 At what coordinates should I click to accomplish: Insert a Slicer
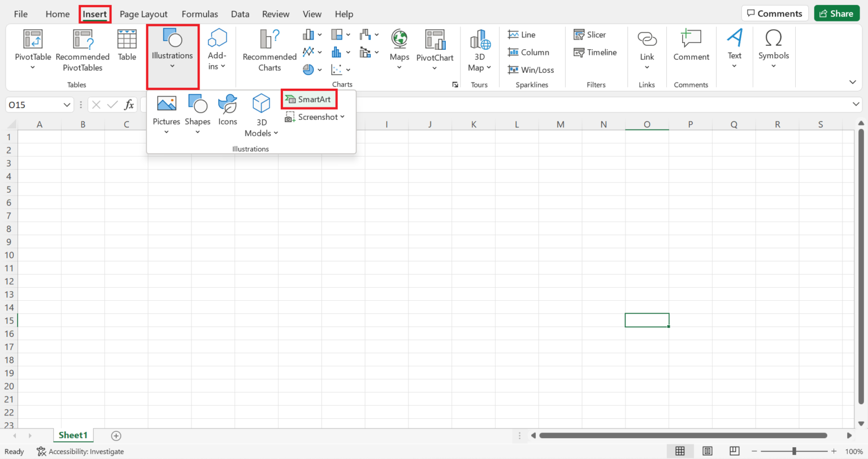tap(589, 34)
